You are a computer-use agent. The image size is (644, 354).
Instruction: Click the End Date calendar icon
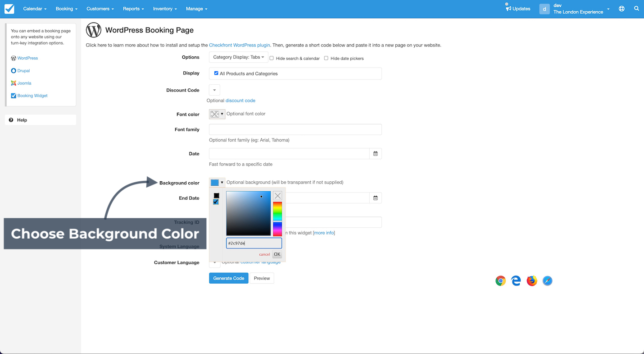tap(376, 198)
